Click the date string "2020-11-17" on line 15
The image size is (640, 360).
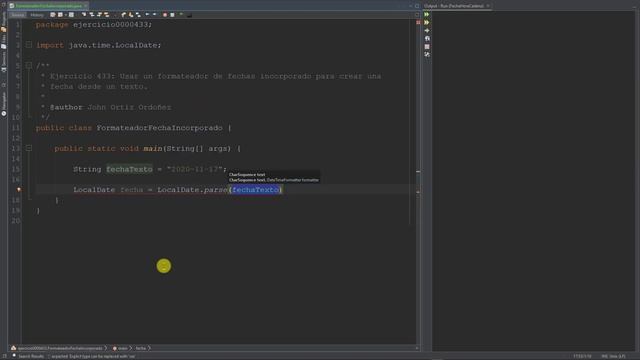click(x=195, y=169)
